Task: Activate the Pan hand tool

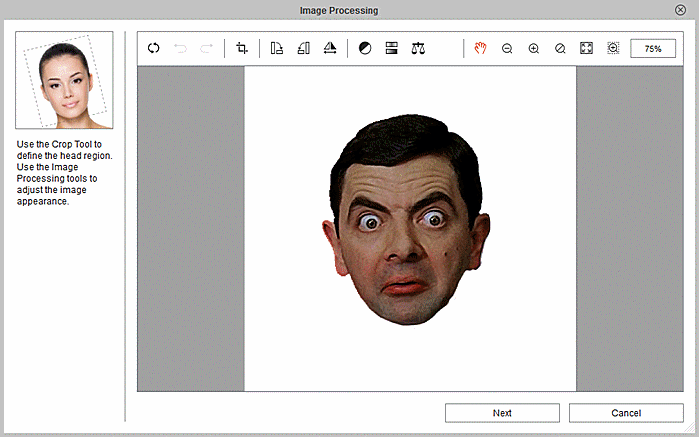Action: click(480, 48)
